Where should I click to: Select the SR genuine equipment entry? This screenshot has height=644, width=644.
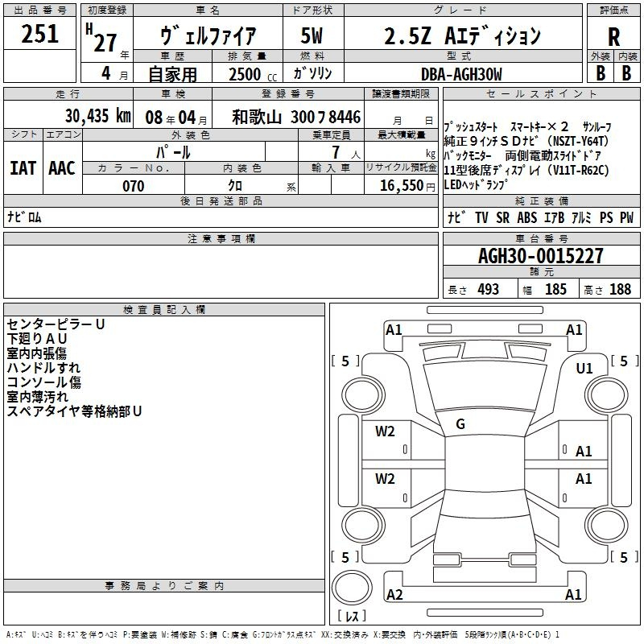click(502, 217)
